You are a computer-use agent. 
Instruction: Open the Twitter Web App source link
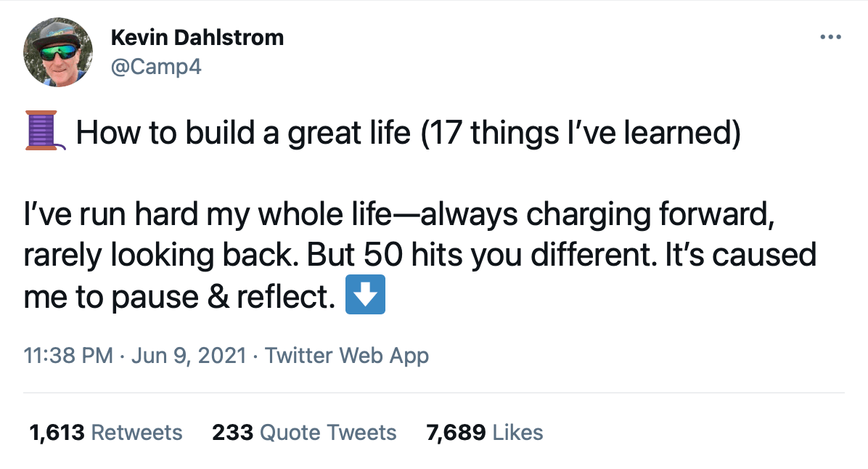tap(347, 356)
